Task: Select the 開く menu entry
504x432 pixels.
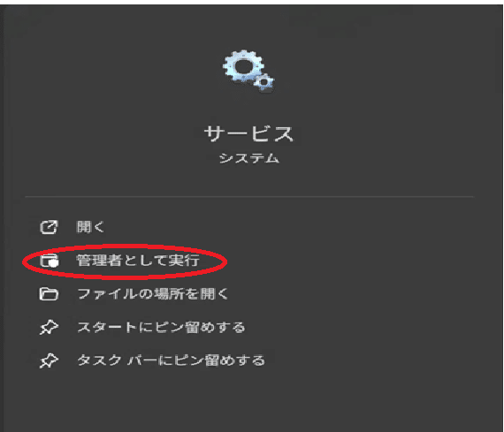Action: pyautogui.click(x=90, y=227)
